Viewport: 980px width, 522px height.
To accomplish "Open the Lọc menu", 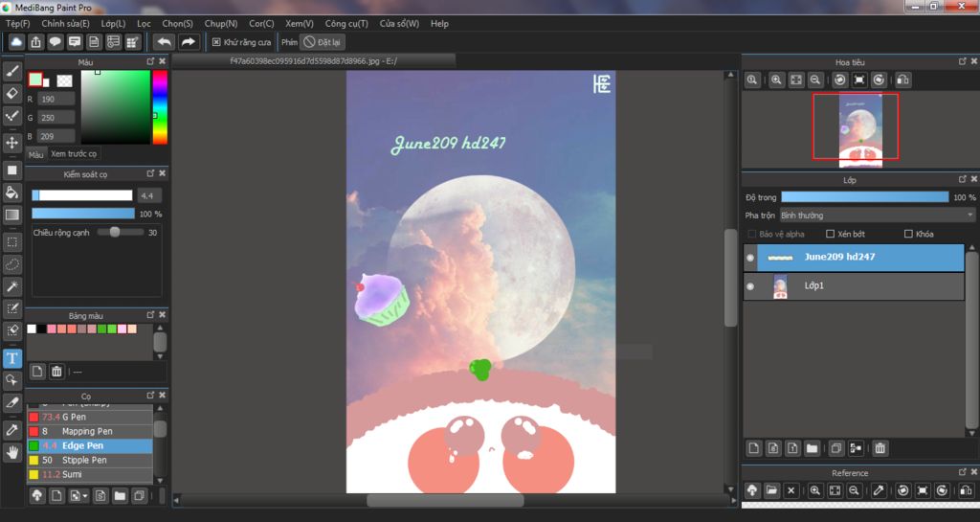I will click(x=144, y=23).
